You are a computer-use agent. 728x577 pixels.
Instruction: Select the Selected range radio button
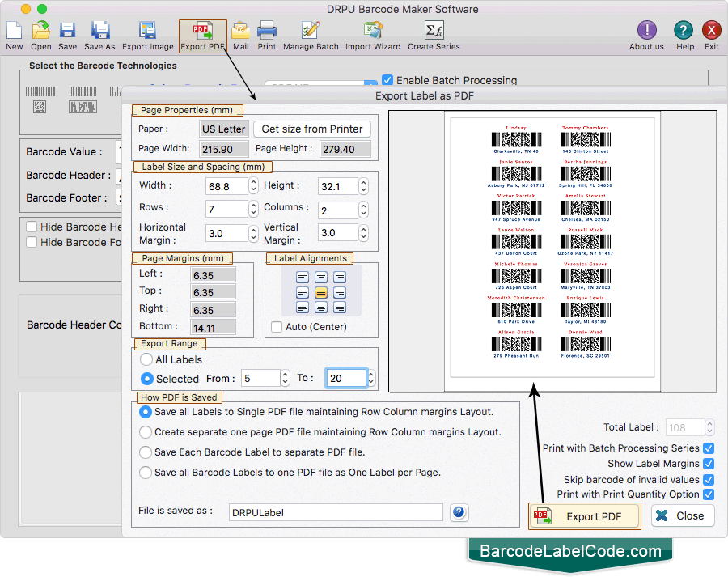(x=146, y=379)
